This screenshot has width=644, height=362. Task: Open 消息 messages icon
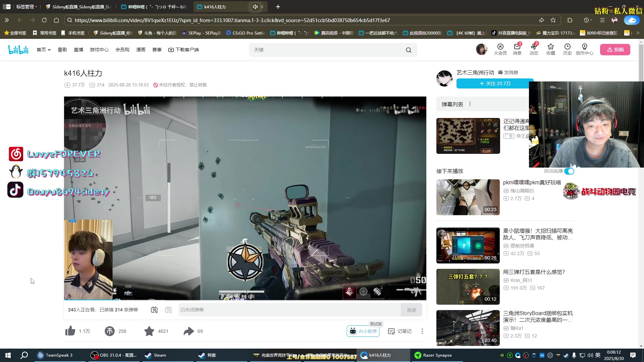(x=517, y=49)
